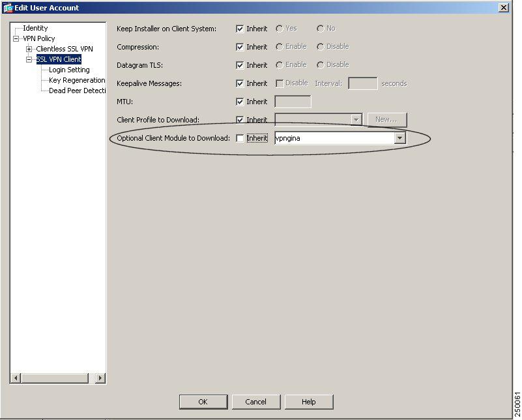
Task: Toggle the Compression Inherit checkbox
Action: 240,47
